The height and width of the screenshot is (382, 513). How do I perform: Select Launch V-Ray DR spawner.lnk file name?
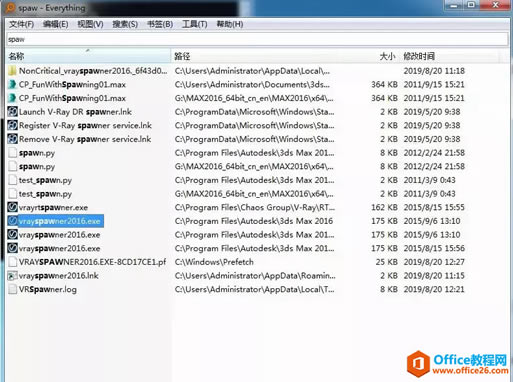tap(75, 112)
